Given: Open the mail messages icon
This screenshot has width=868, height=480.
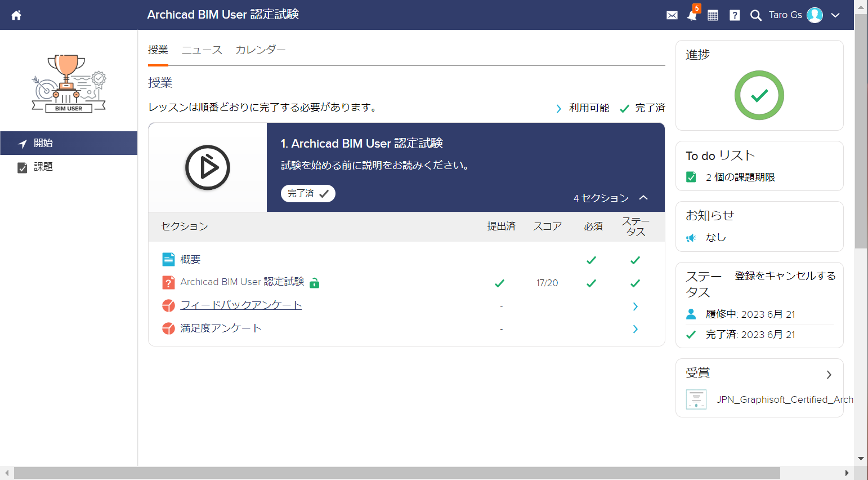Looking at the screenshot, I should tap(672, 15).
